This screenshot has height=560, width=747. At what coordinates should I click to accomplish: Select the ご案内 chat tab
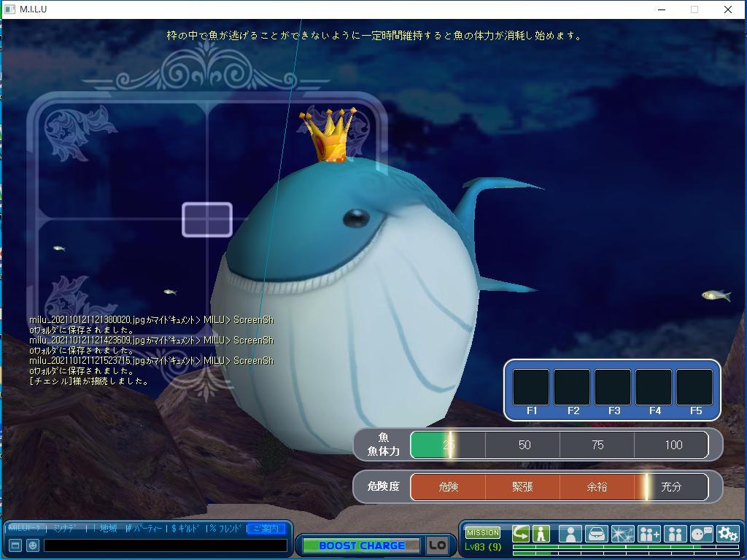(265, 529)
